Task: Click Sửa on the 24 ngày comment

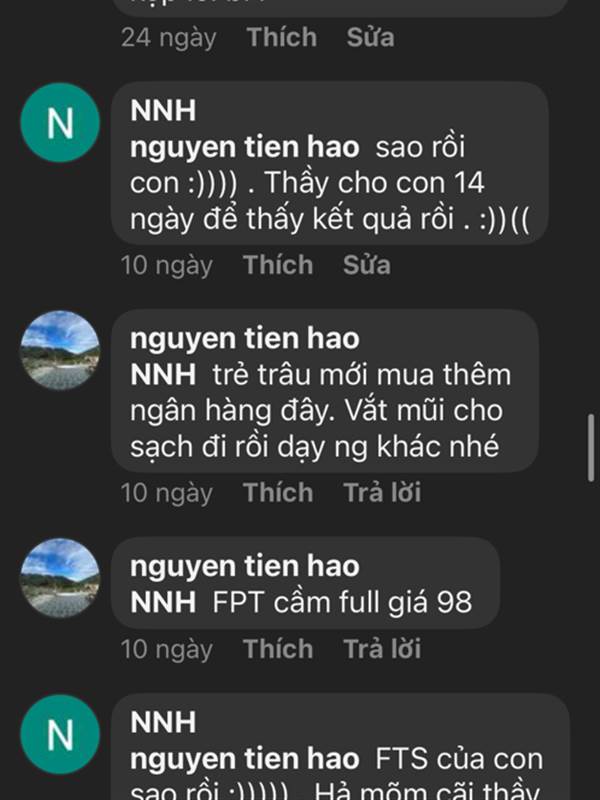Action: click(370, 37)
